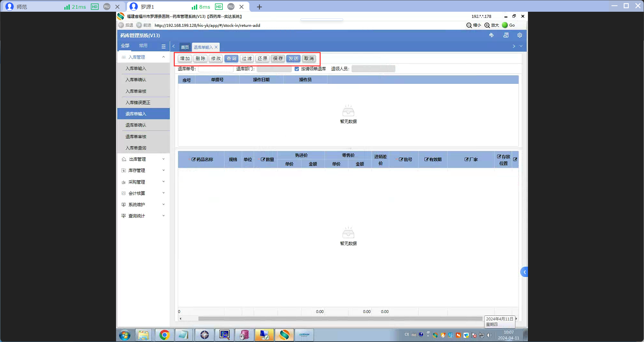Click the 前进 forward arrow
This screenshot has width=644, height=342.
[x=139, y=25]
